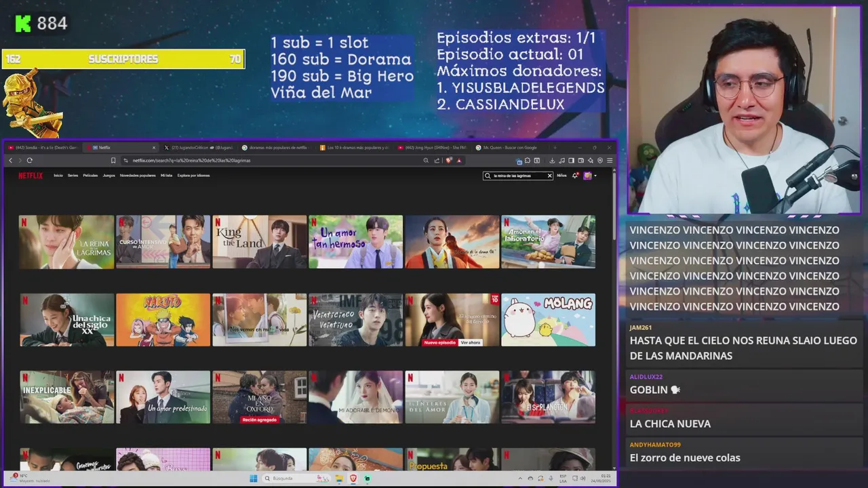Go forward with browser forward arrow
Image resolution: width=868 pixels, height=488 pixels.
(x=20, y=161)
